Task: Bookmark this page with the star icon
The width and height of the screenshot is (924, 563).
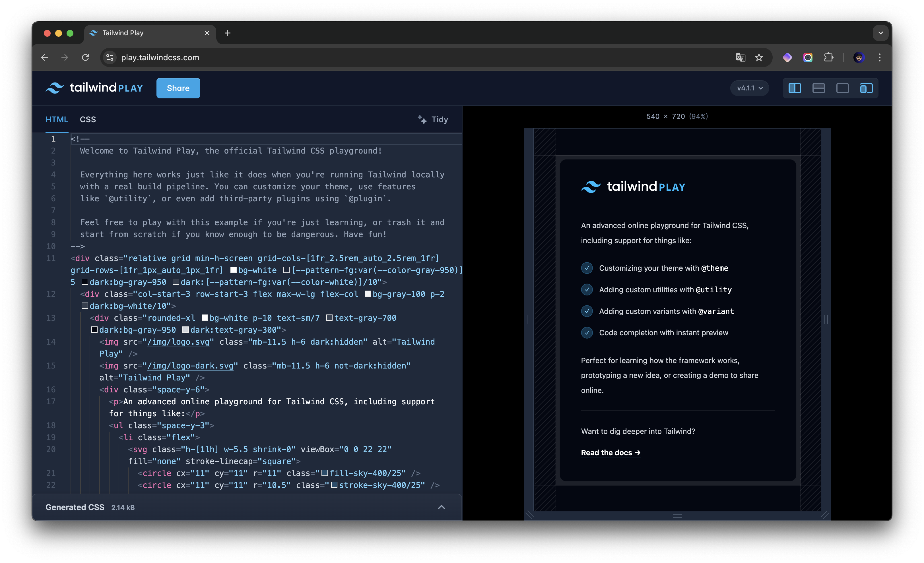Action: click(x=759, y=57)
